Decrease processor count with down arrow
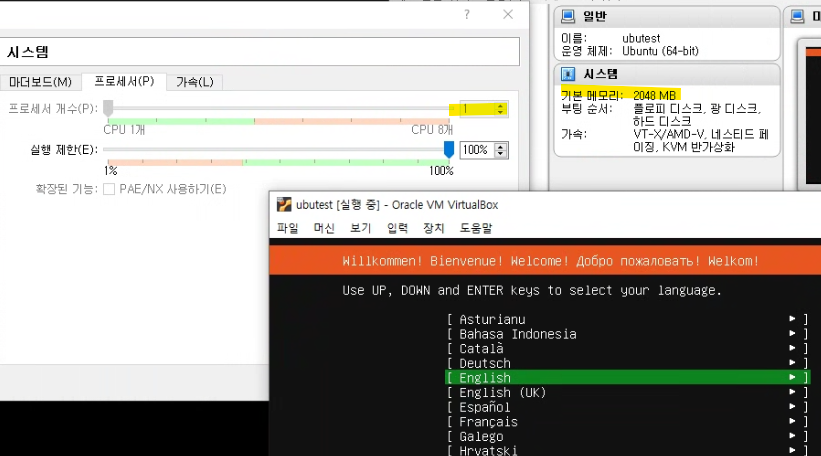821x456 pixels. (501, 112)
